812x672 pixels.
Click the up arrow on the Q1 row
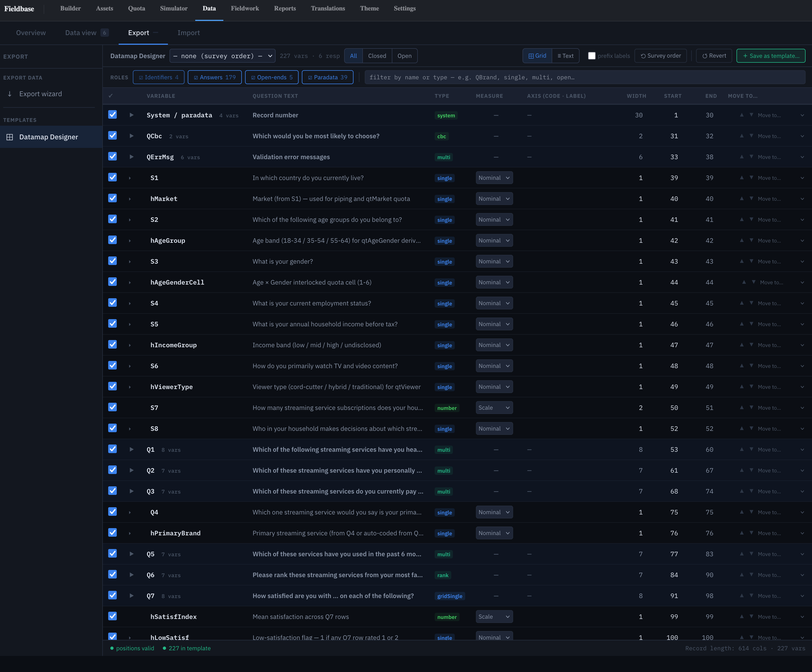coord(742,449)
